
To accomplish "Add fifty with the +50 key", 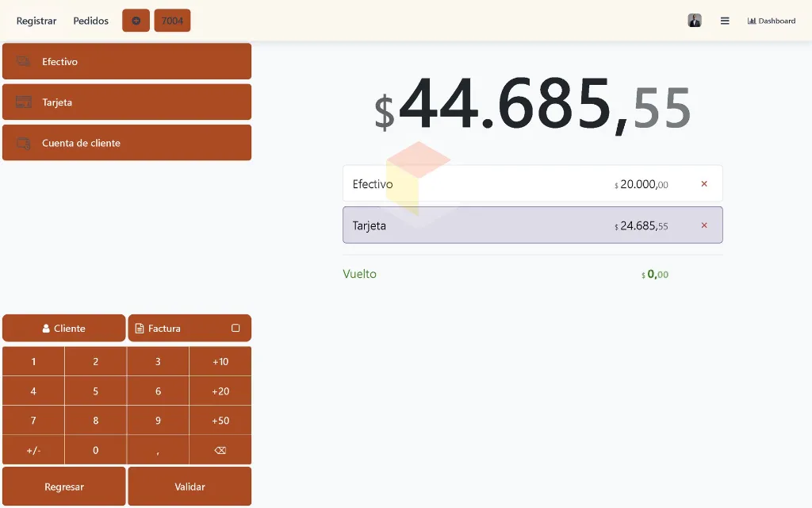I will pyautogui.click(x=220, y=421).
